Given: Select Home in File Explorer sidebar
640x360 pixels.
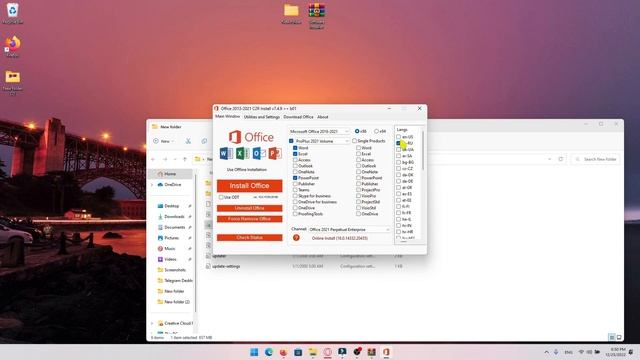Looking at the screenshot, I should pos(170,174).
